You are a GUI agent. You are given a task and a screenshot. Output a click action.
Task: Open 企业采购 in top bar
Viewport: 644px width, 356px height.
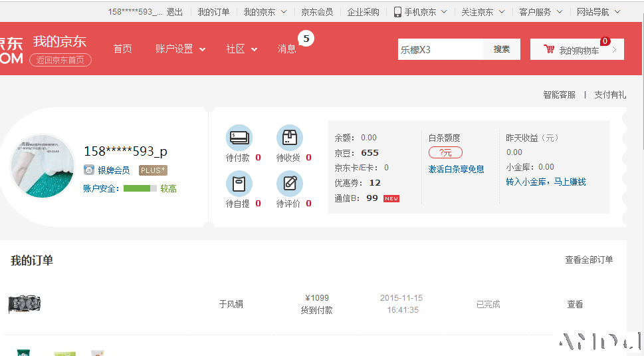[363, 12]
